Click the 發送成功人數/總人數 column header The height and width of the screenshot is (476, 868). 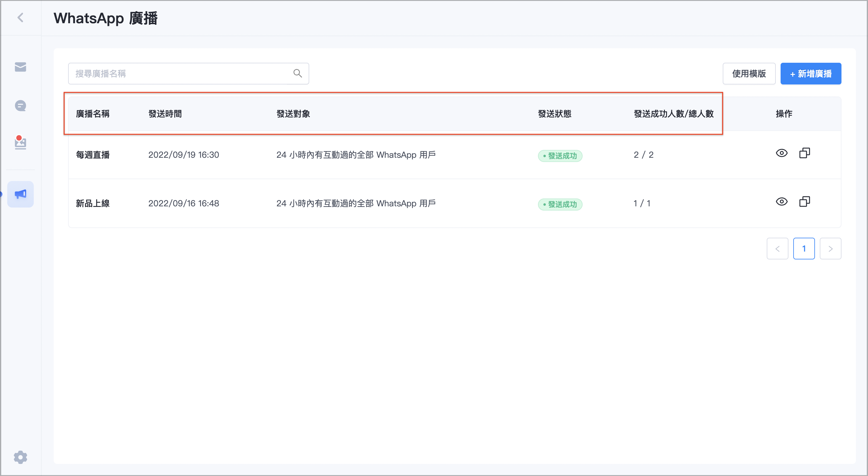[x=674, y=114]
